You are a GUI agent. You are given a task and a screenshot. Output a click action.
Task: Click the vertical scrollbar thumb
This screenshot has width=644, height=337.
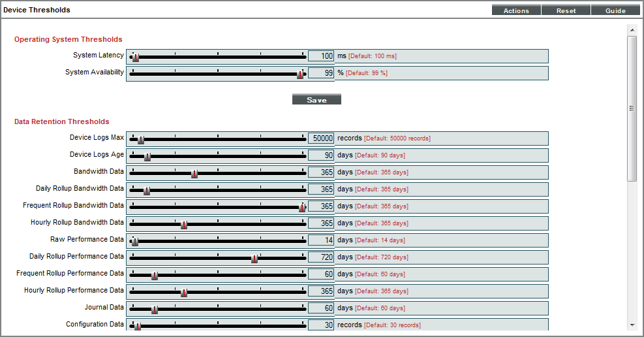click(632, 108)
